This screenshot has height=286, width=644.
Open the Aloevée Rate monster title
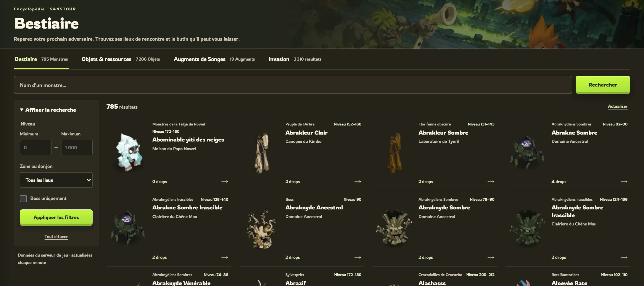(x=569, y=283)
